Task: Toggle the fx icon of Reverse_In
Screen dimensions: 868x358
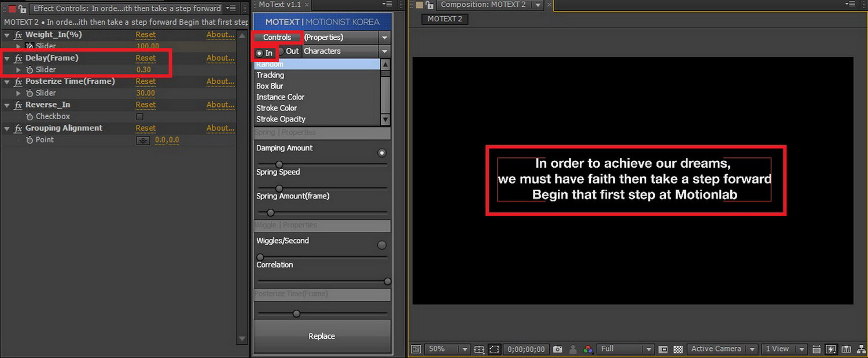Action: click(x=18, y=105)
